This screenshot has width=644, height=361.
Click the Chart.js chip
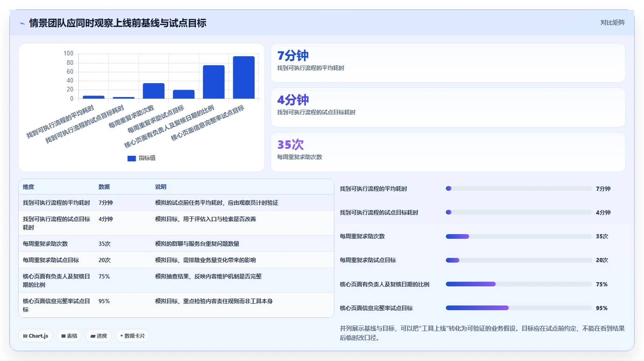click(35, 336)
